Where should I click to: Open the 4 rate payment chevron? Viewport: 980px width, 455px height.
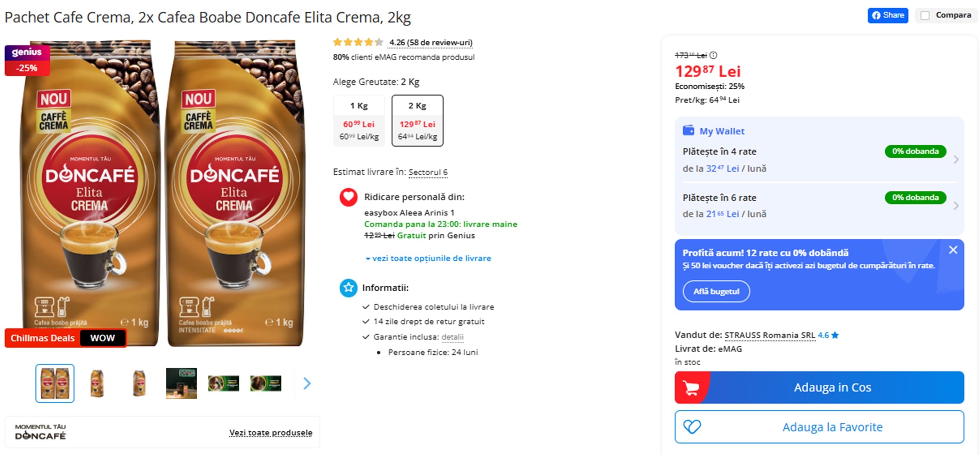(x=956, y=160)
